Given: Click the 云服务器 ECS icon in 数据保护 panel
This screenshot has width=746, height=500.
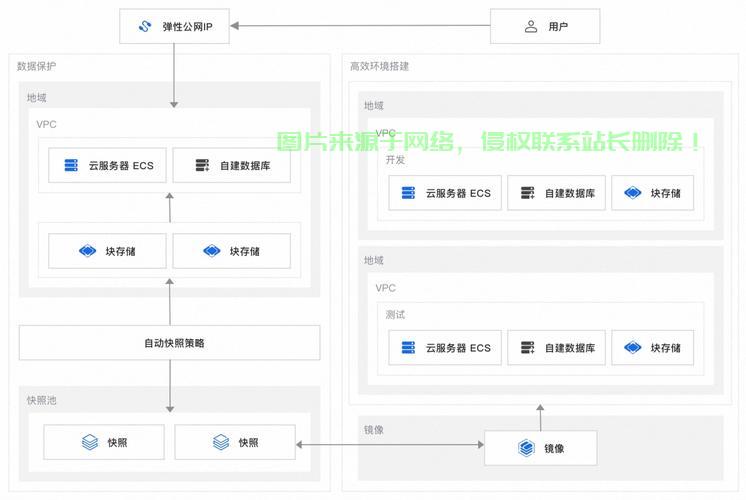Looking at the screenshot, I should coord(71,166).
